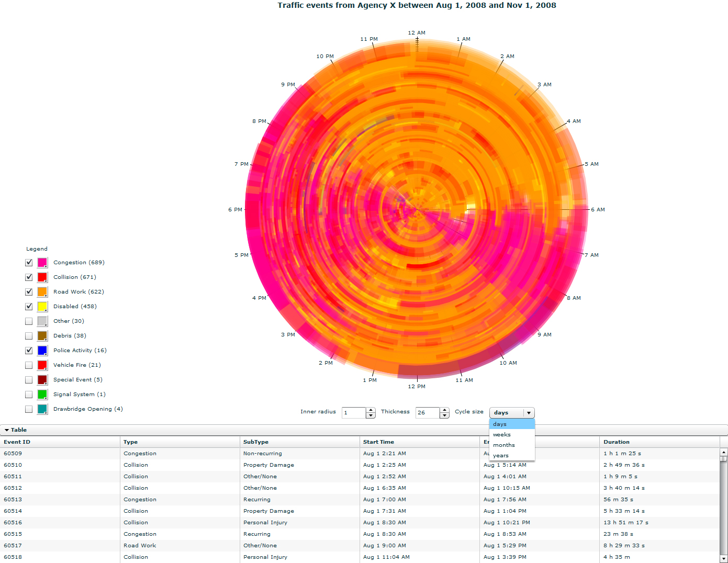Choose months in the cycle size list
This screenshot has width=728, height=563.
click(503, 445)
